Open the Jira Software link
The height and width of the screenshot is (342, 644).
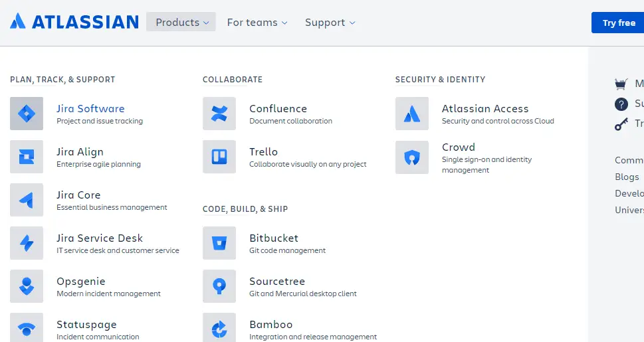click(90, 109)
